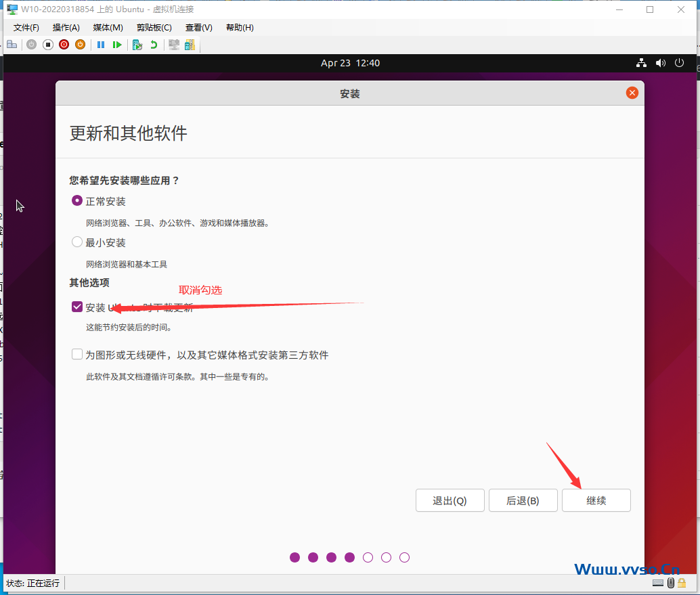The height and width of the screenshot is (595, 700).
Task: Enable third-party software installation checkbox
Action: coord(76,353)
